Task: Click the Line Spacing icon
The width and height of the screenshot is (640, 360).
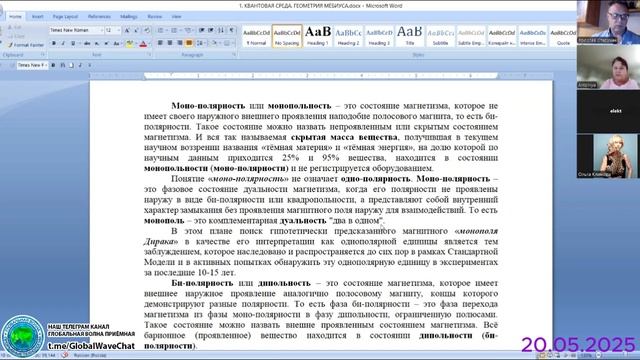Action: 200,43
